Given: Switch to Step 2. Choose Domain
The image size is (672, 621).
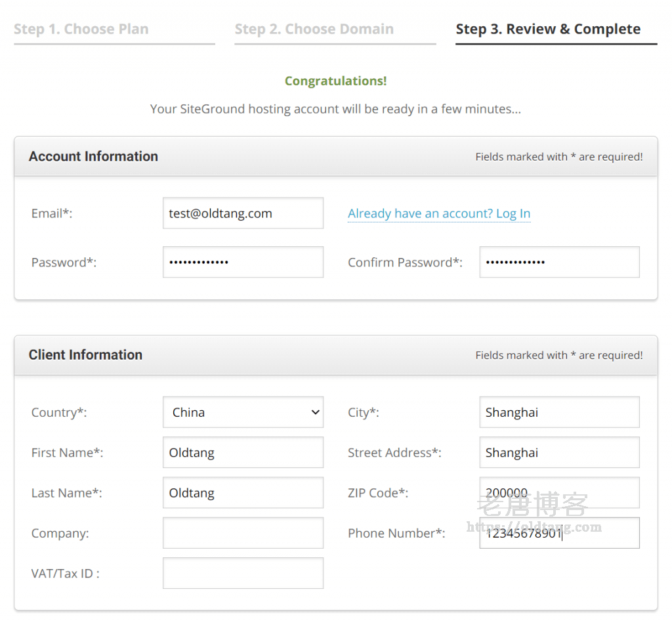Looking at the screenshot, I should tap(314, 30).
